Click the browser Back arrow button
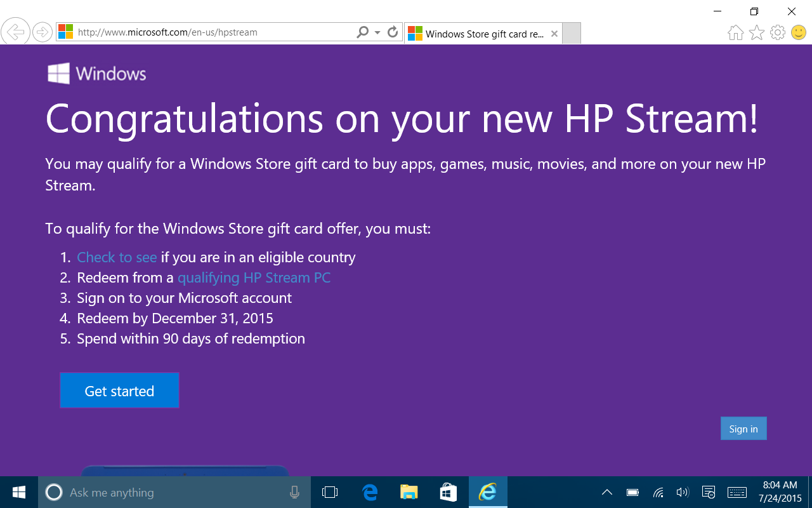The width and height of the screenshot is (812, 508). pos(15,32)
